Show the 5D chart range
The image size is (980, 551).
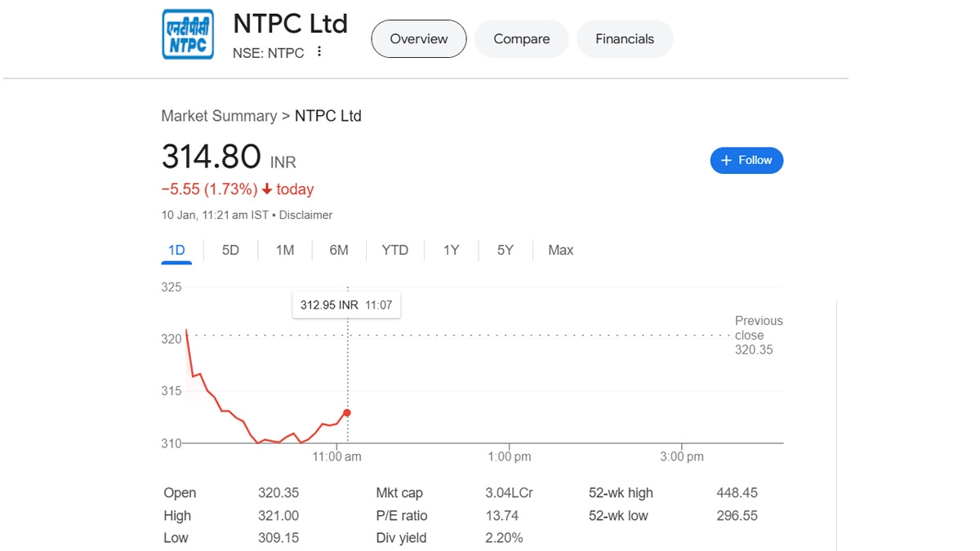230,251
